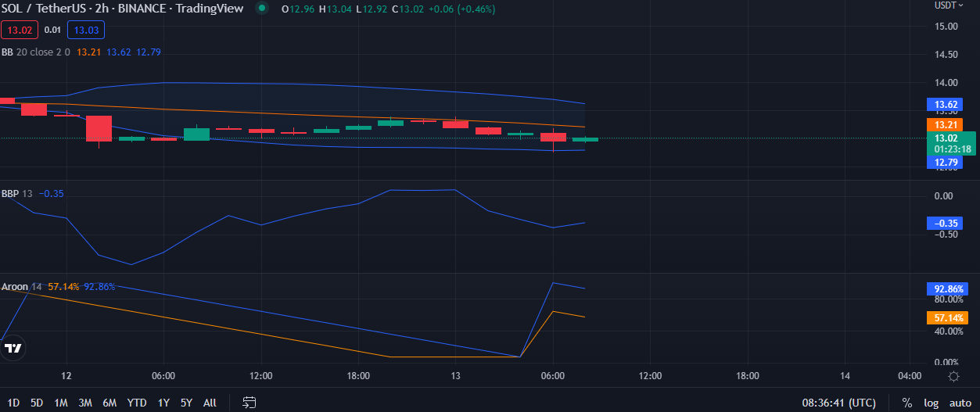Viewport: 980px width, 412px height.
Task: Click the red 13.02 sell price button
Action: tap(19, 30)
